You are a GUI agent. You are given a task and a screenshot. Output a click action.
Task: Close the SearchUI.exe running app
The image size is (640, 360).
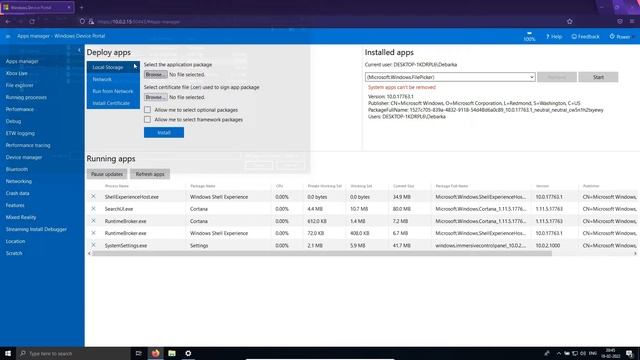coord(93,209)
